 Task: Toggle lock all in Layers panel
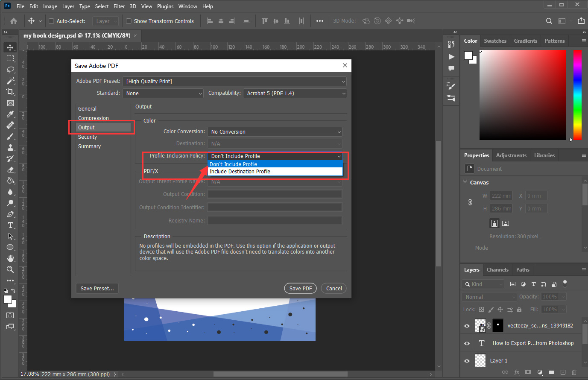click(519, 310)
